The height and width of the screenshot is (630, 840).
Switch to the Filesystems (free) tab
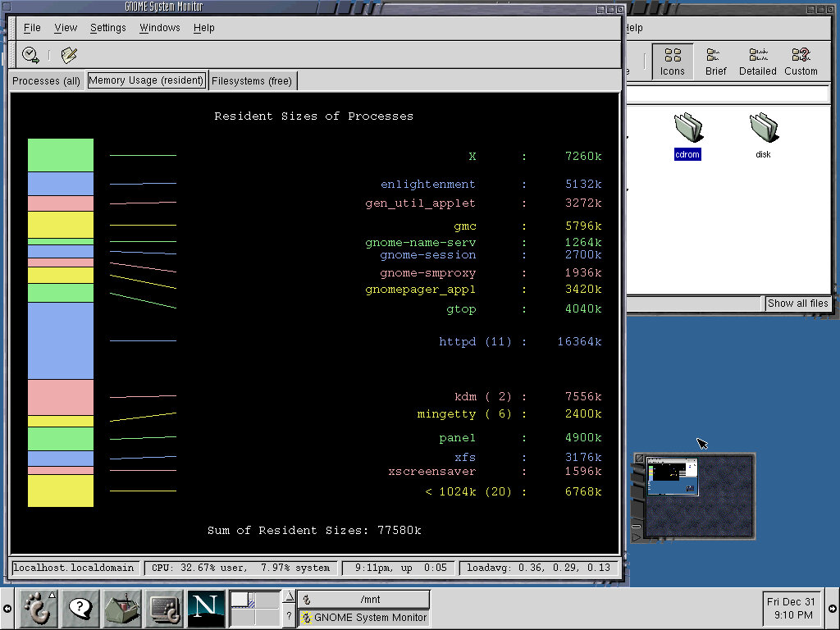tap(251, 80)
